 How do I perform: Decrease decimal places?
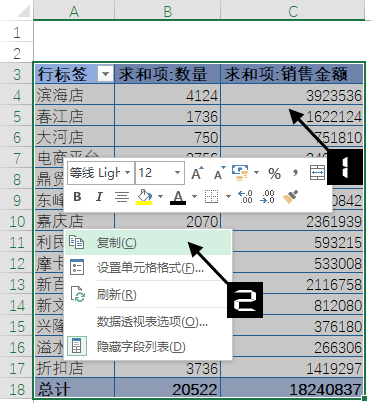[x=268, y=197]
